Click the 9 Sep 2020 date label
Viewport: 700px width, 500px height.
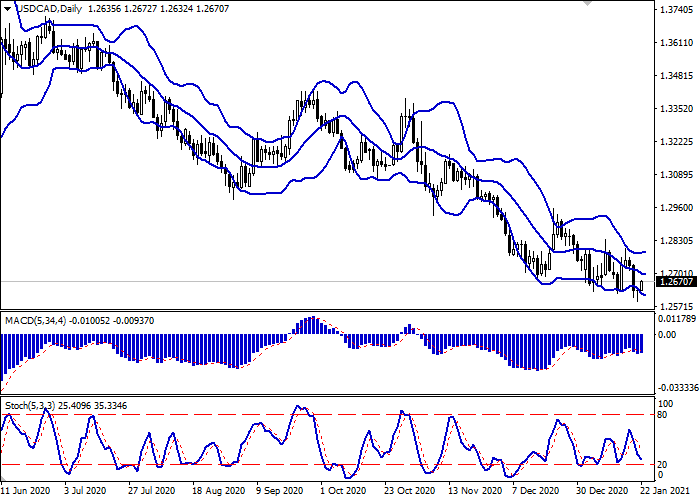click(280, 491)
